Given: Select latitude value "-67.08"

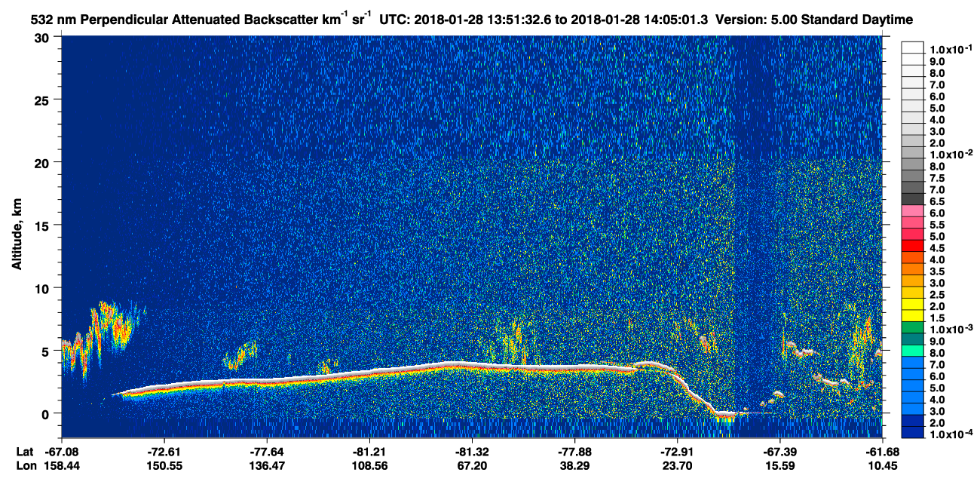Looking at the screenshot, I should click(62, 452).
